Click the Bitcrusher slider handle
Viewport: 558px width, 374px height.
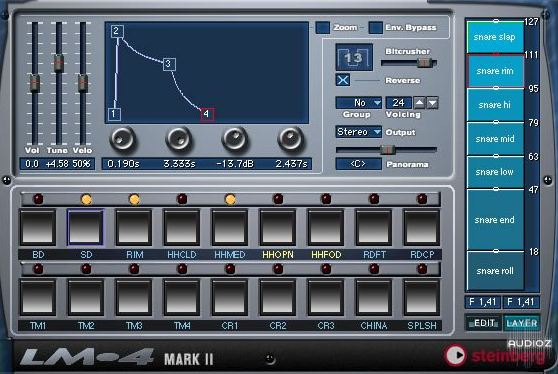coord(424,63)
